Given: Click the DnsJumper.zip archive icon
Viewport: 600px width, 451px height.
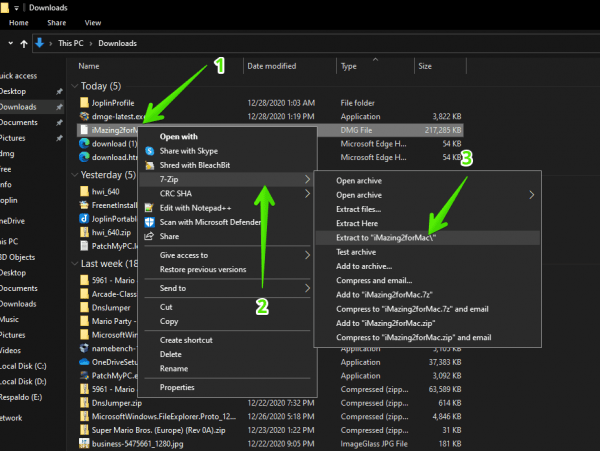Looking at the screenshot, I should tap(84, 403).
